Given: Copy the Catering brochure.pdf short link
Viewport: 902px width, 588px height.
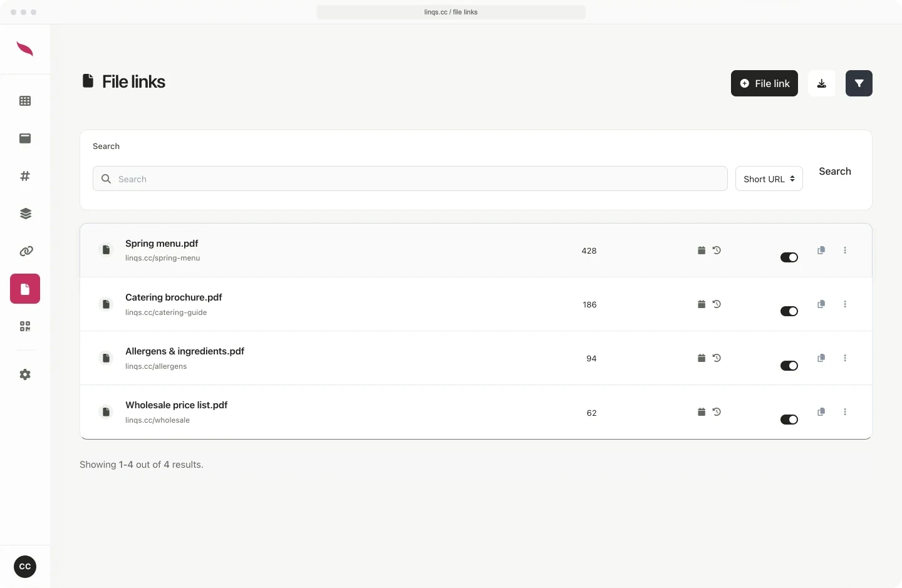Looking at the screenshot, I should point(821,304).
